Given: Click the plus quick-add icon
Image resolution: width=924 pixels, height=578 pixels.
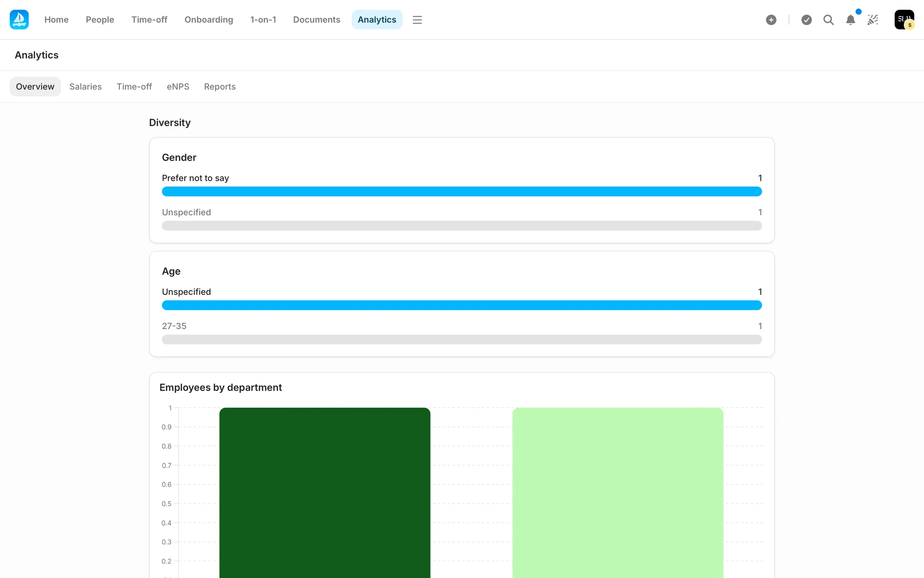Looking at the screenshot, I should tap(771, 20).
